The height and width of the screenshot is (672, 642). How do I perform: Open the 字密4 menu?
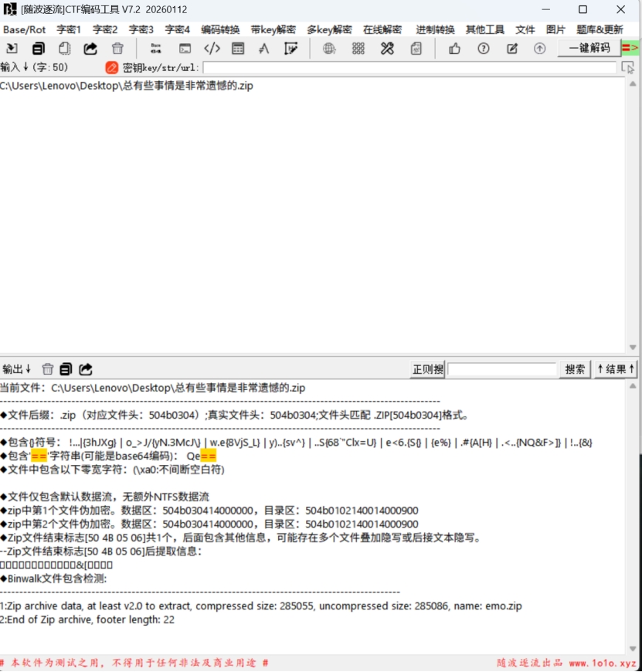tap(178, 29)
